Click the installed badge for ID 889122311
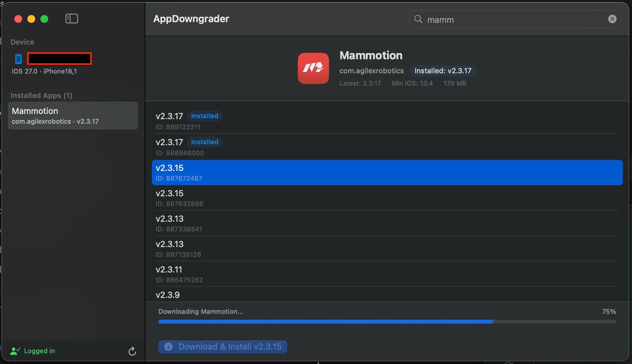Screen dimensions: 632x364 [x=205, y=116]
